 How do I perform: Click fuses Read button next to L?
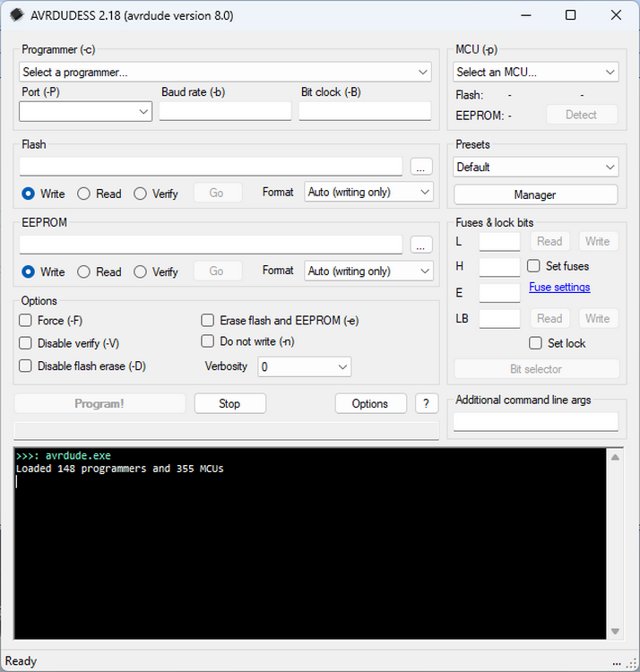[x=550, y=241]
